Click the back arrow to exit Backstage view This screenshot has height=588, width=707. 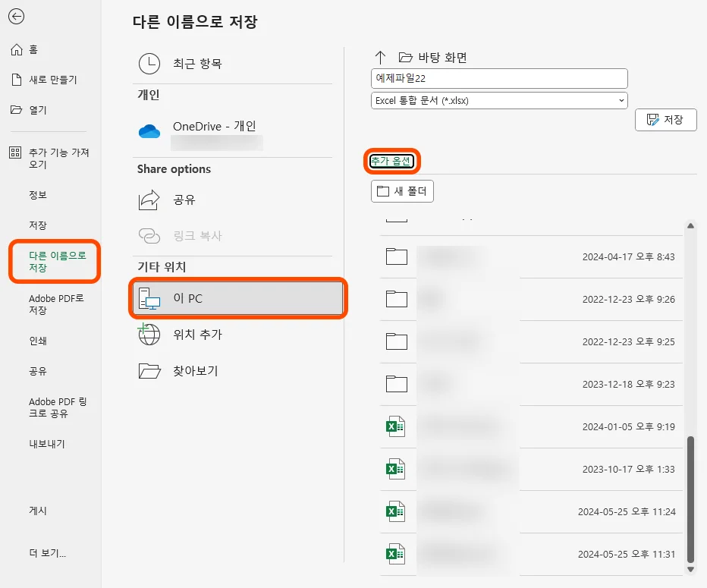click(x=17, y=17)
